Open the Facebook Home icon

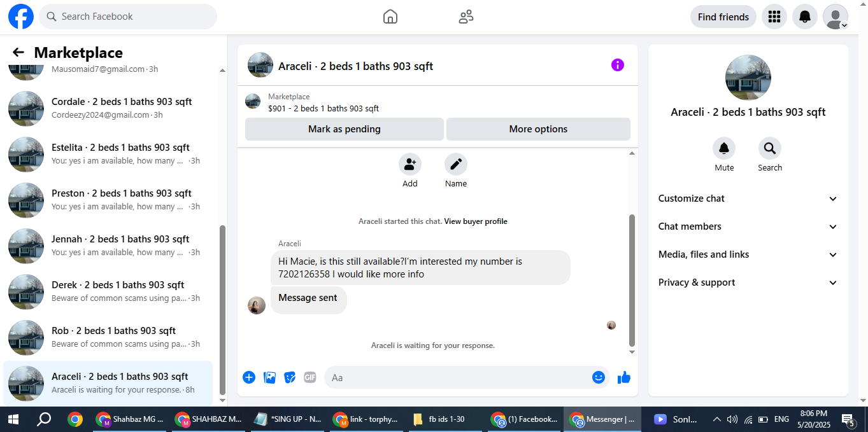(390, 17)
